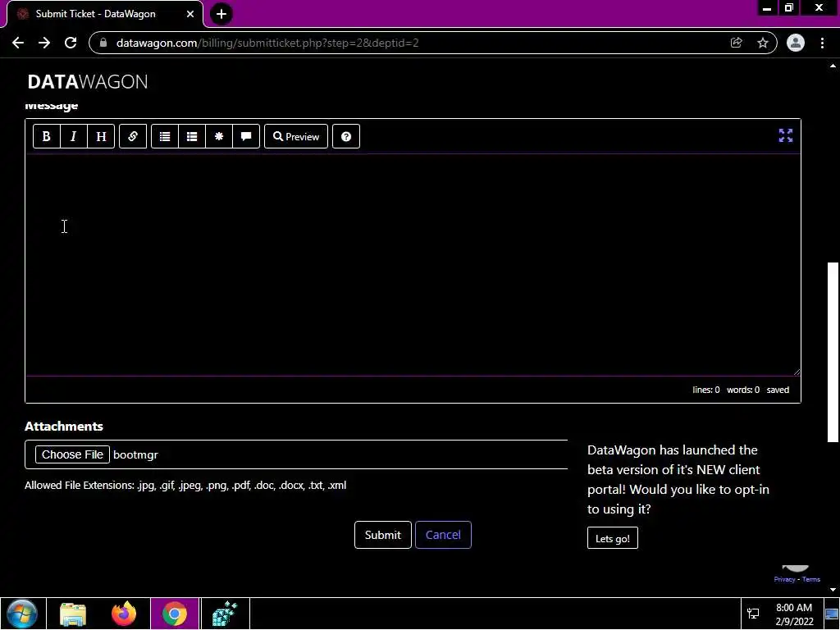Screen dimensions: 840x630
Task: Open the clock showing 8:00 AM
Action: pos(794,614)
